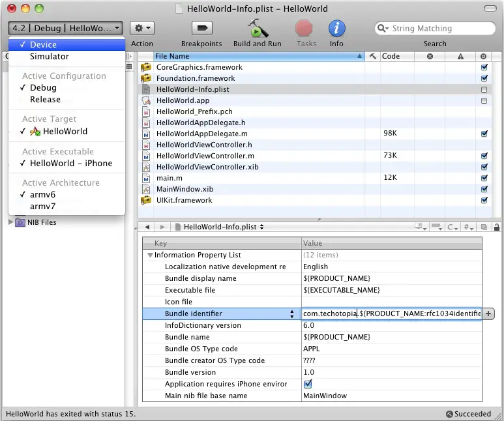Open the HelloWorld-Info.plist file history popup

coord(223,227)
